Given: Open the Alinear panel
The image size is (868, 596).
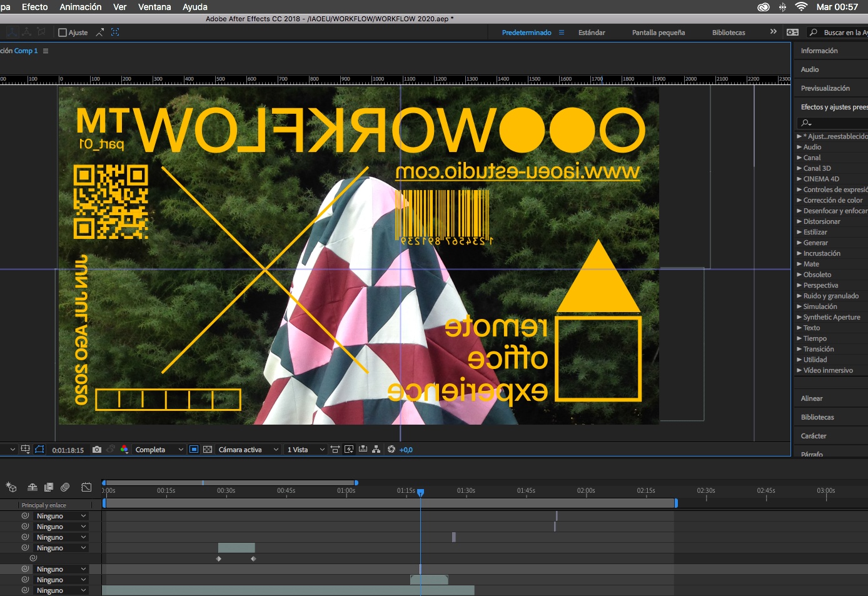Looking at the screenshot, I should point(812,398).
